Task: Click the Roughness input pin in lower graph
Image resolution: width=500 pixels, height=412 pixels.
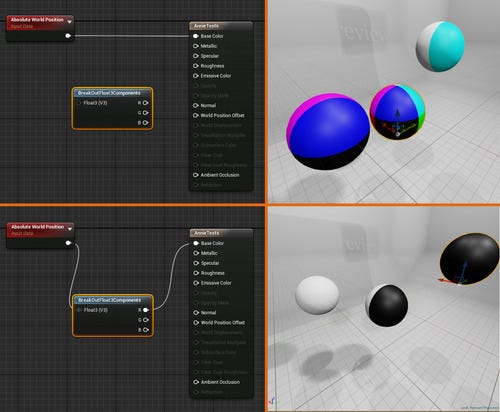Action: click(196, 273)
